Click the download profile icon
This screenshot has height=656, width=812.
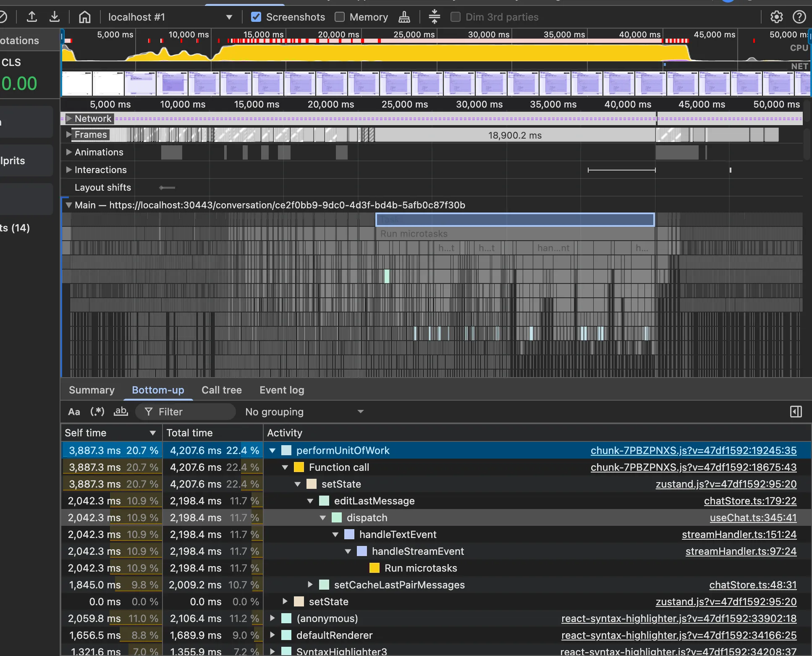(x=54, y=17)
